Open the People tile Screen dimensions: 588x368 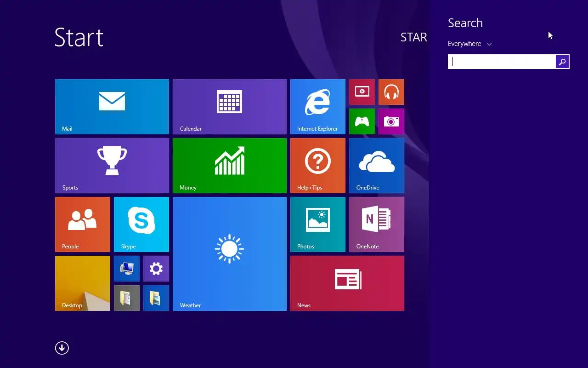click(83, 224)
